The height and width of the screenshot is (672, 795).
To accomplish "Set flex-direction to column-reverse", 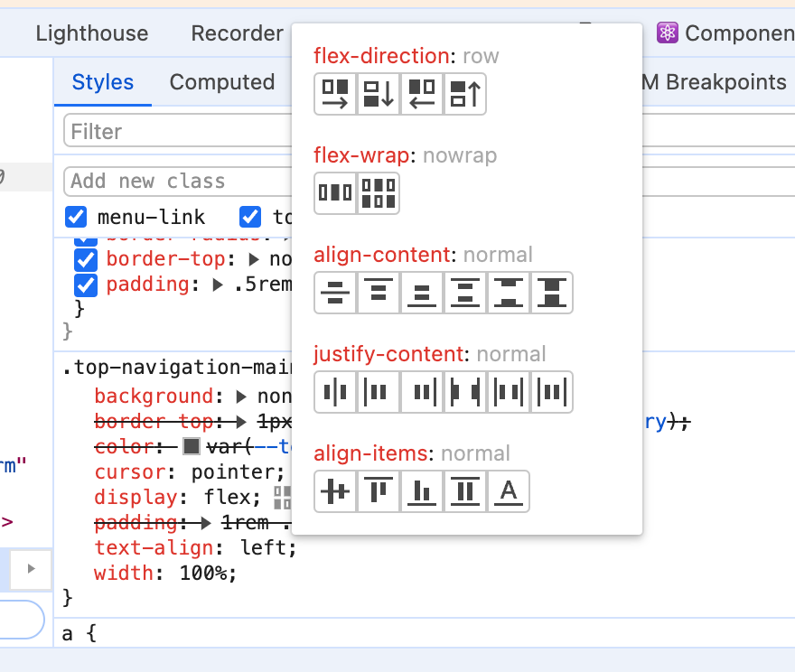I will 465,94.
